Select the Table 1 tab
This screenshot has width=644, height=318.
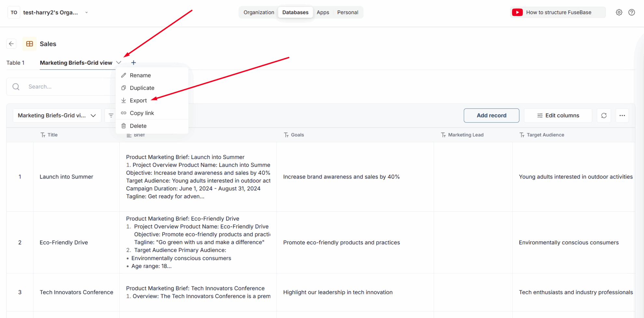pos(16,62)
